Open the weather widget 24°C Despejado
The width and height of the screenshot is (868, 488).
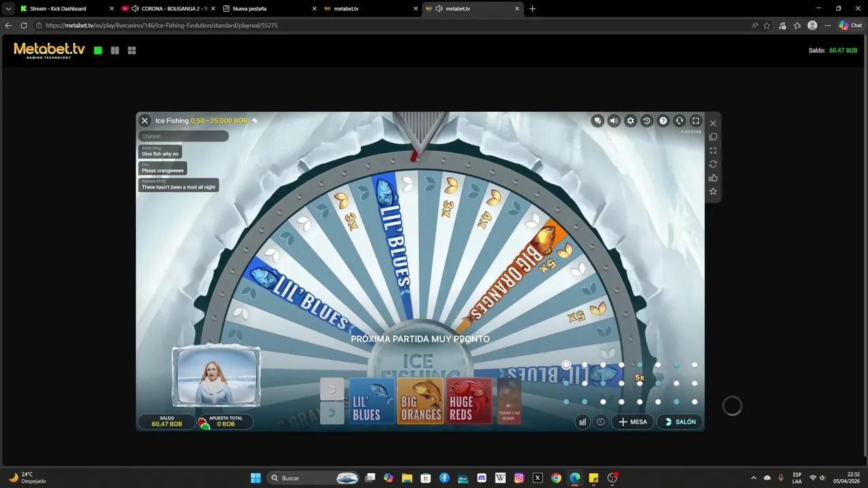point(27,478)
